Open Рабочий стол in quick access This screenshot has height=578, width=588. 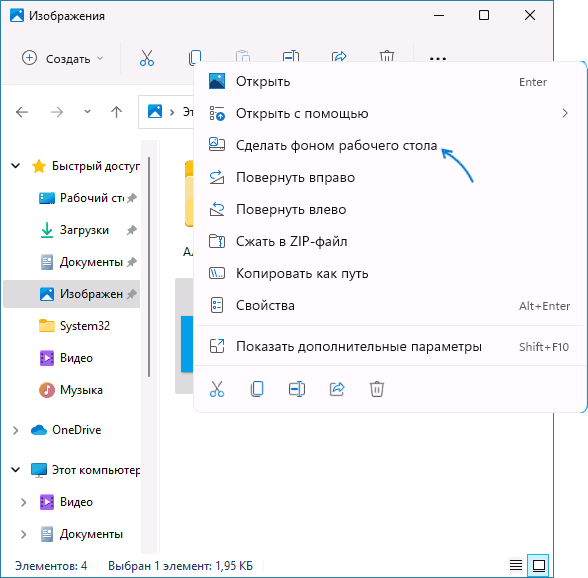pos(71,198)
